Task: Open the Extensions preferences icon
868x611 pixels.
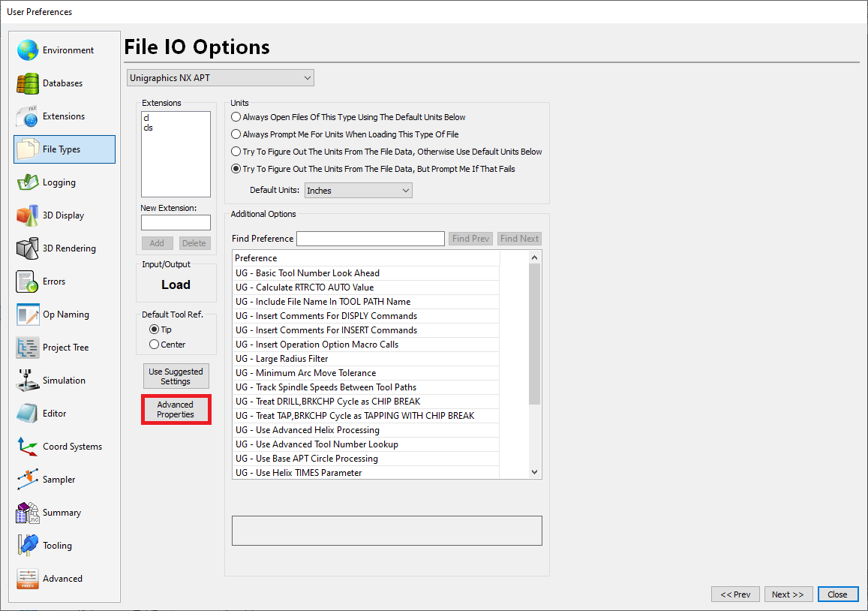Action: click(x=27, y=116)
